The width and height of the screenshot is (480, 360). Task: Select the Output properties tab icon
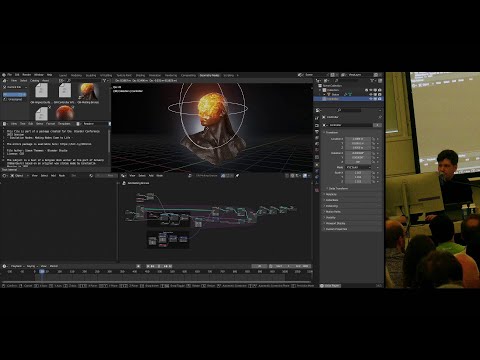(x=317, y=131)
